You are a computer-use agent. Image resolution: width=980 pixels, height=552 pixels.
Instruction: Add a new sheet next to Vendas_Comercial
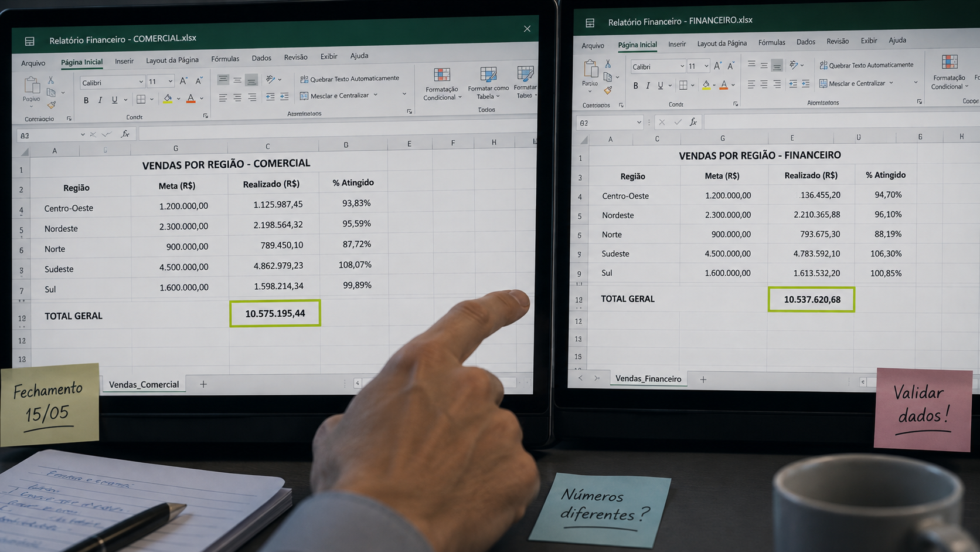coord(203,384)
